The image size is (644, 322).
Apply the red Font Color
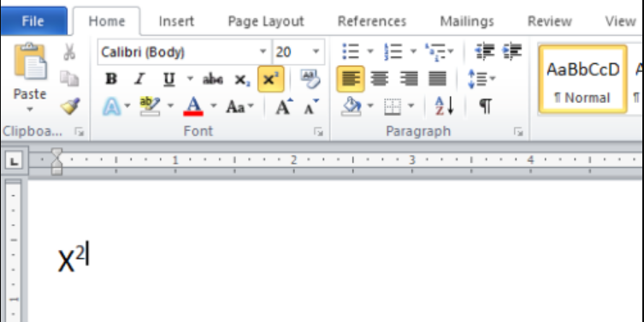[x=193, y=106]
